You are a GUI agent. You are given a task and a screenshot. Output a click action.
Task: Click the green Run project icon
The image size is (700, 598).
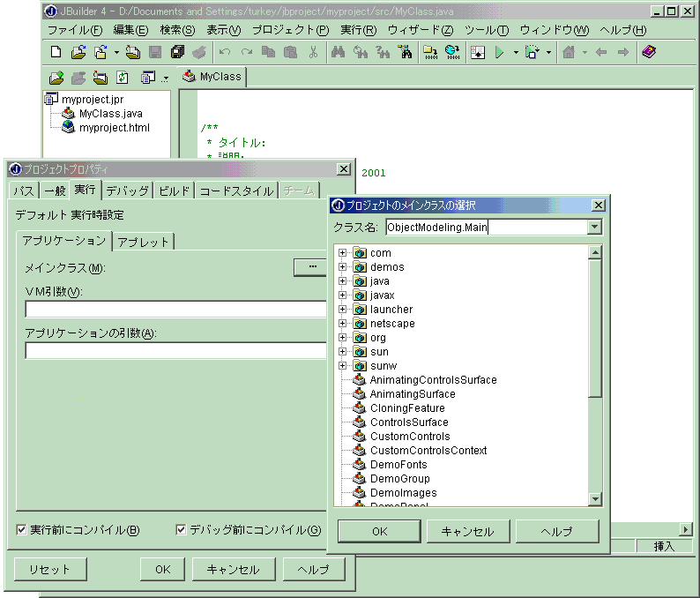(x=499, y=53)
